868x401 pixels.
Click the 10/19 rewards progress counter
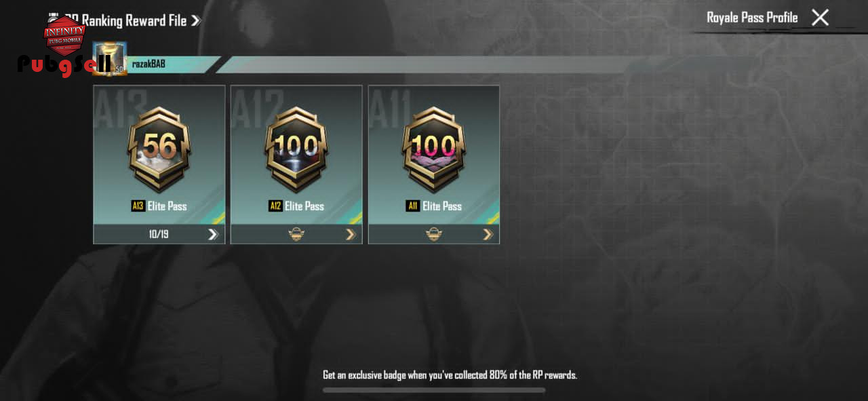159,234
